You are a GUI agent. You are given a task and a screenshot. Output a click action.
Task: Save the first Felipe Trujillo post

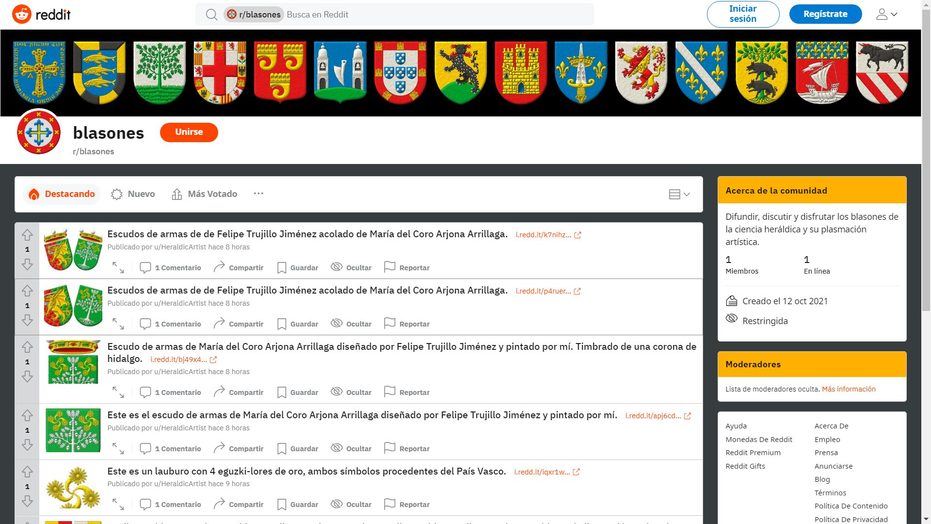point(297,268)
